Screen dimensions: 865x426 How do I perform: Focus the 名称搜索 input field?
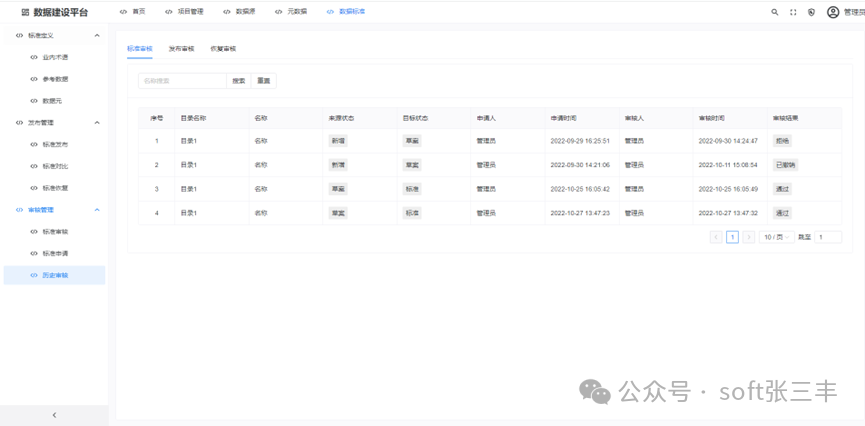click(x=182, y=81)
